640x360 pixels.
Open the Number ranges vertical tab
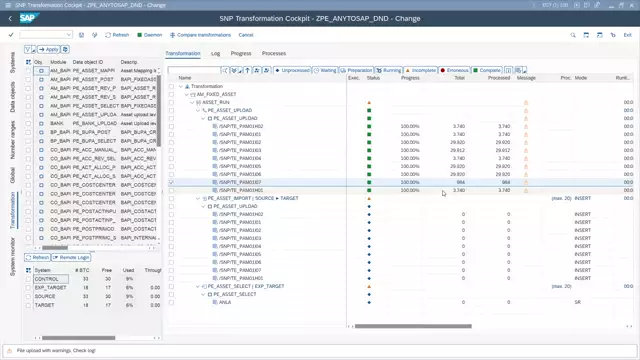12,140
